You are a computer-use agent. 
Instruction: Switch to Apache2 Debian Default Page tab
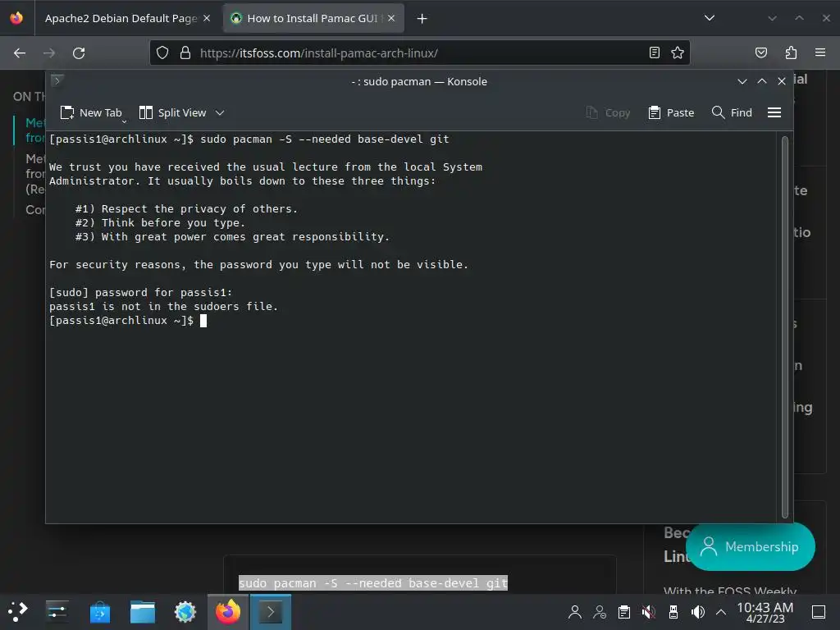pos(121,18)
